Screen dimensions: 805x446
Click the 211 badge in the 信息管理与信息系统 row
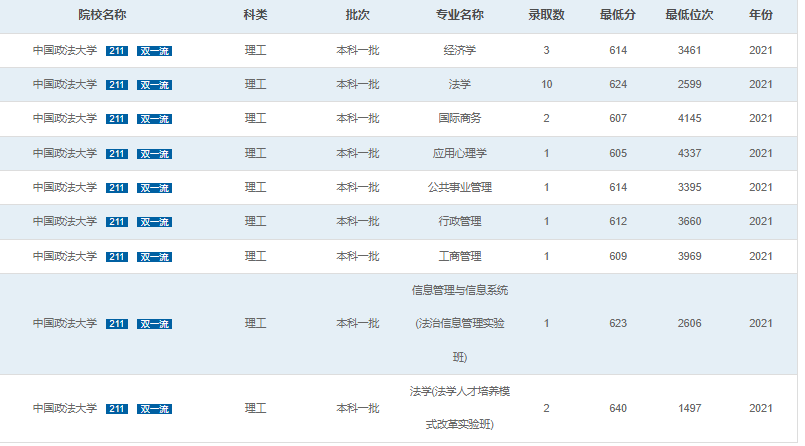click(x=117, y=324)
